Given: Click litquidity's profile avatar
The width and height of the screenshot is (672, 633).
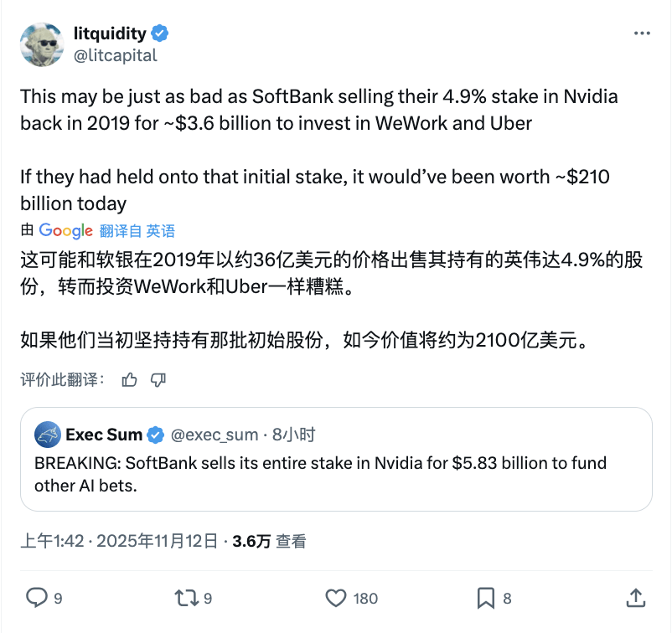Looking at the screenshot, I should (x=42, y=44).
